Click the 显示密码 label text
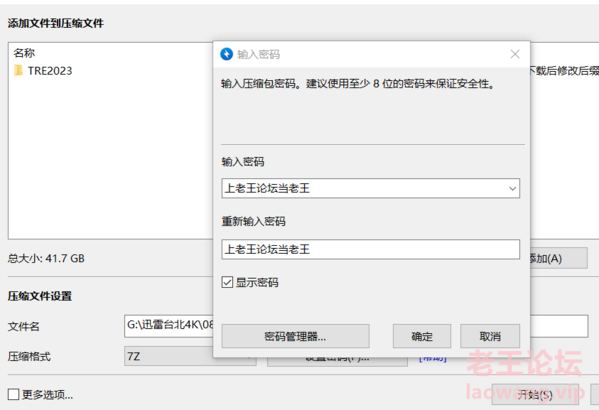 [257, 282]
